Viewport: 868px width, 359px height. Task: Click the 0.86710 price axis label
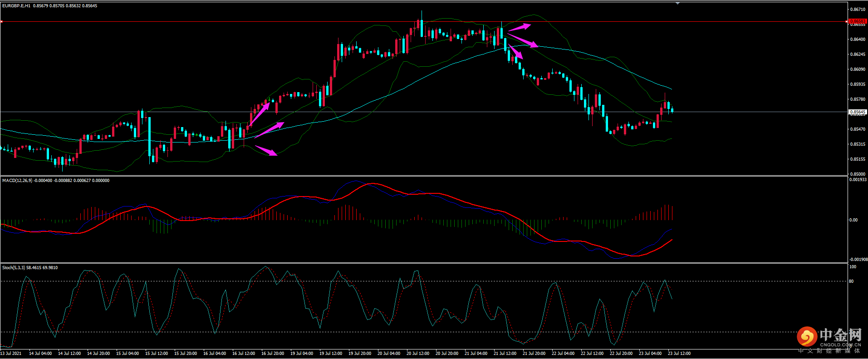858,10
